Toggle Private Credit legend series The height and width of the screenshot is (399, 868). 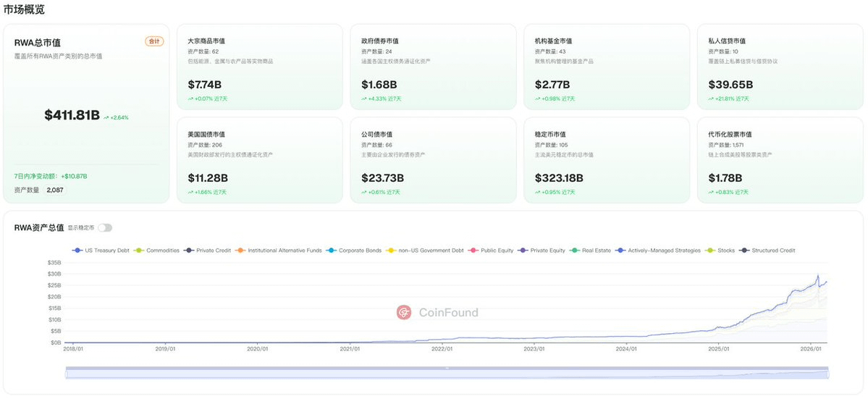[208, 250]
